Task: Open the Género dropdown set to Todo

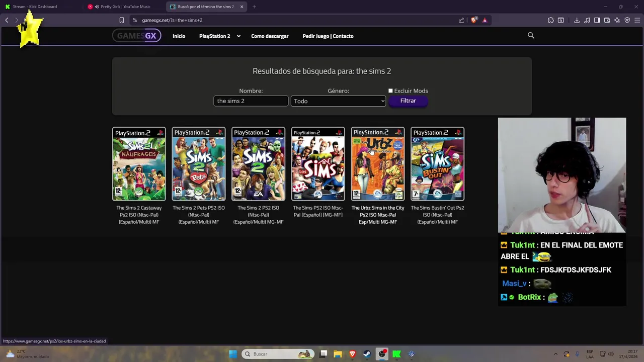Action: (338, 101)
